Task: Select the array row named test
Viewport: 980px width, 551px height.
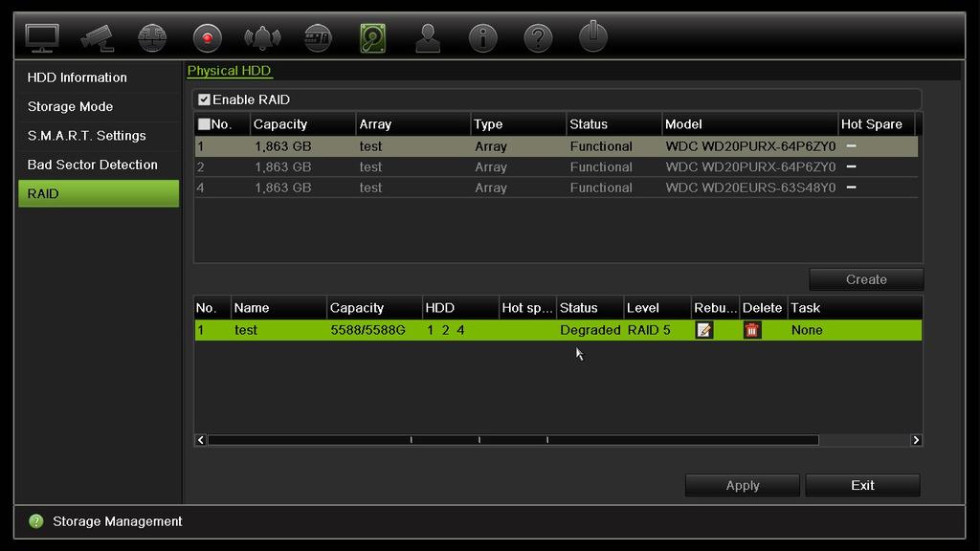Action: [558, 330]
